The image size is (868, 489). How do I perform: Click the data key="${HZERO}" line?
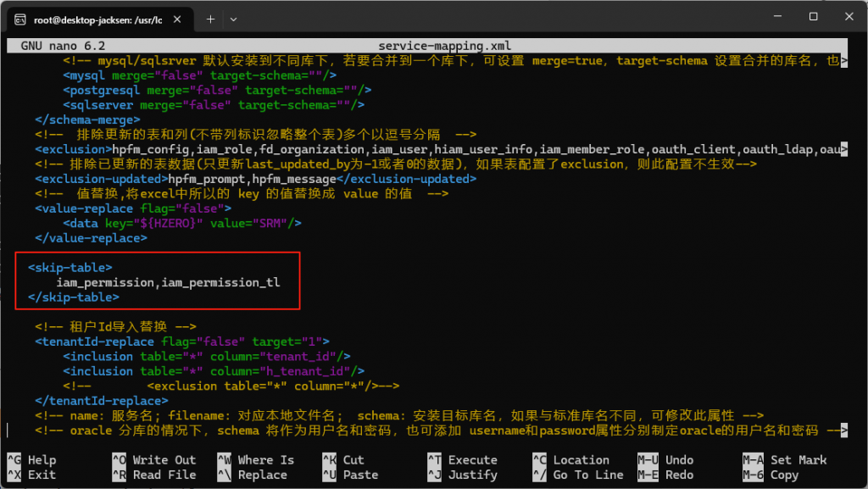(182, 223)
